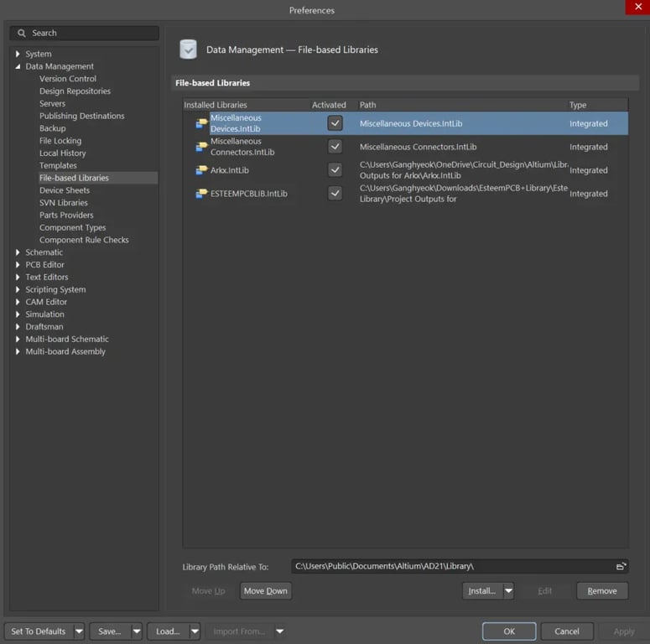This screenshot has width=650, height=644.
Task: Open the Parts Providers page
Action: tap(66, 216)
